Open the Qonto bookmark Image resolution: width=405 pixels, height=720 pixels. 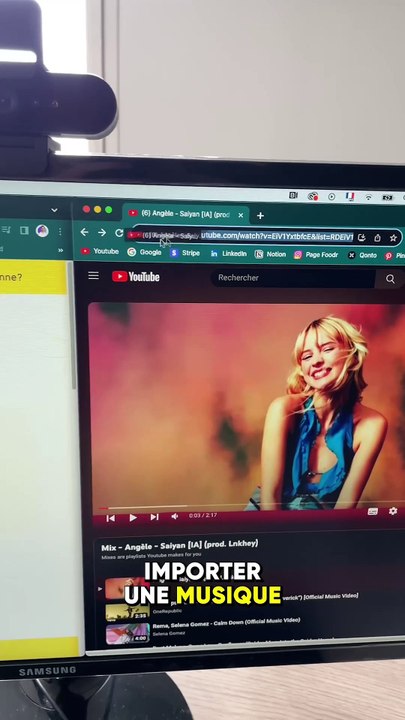362,255
